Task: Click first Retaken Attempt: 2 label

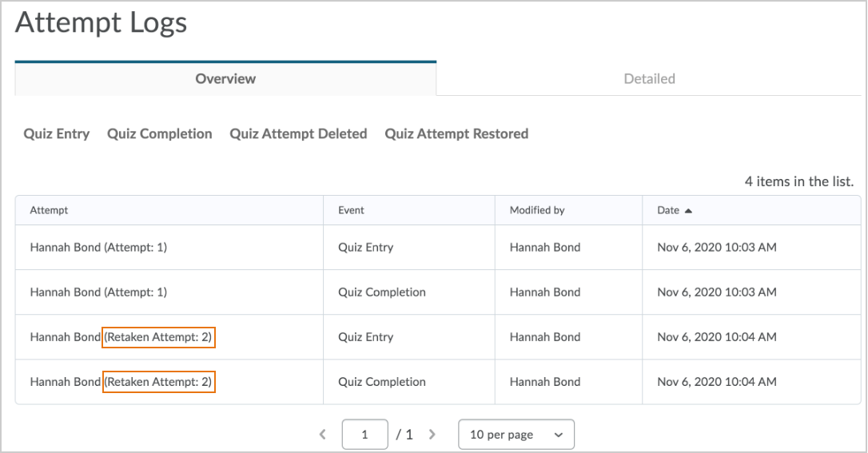Action: point(159,337)
